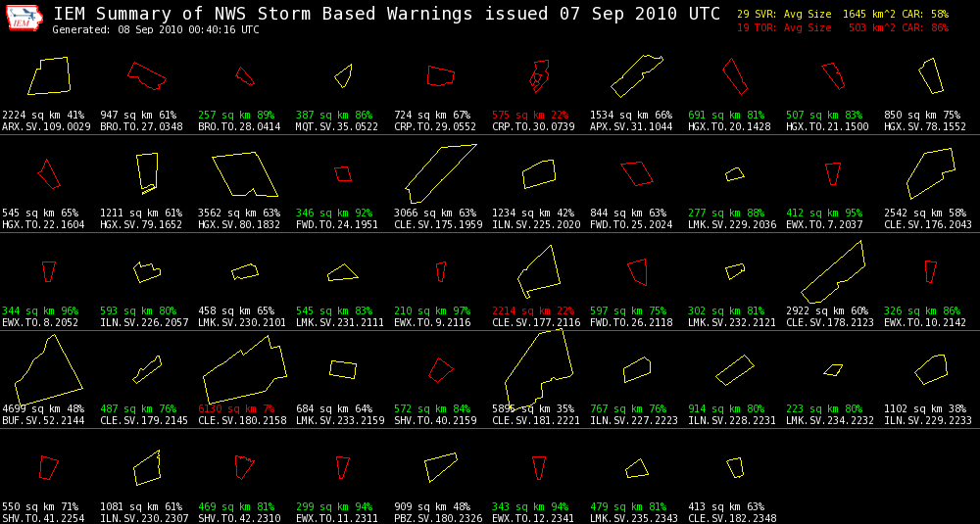This screenshot has width=980, height=524.
Task: Select the label 'HGX.TO.21.1500'
Action: coord(827,126)
